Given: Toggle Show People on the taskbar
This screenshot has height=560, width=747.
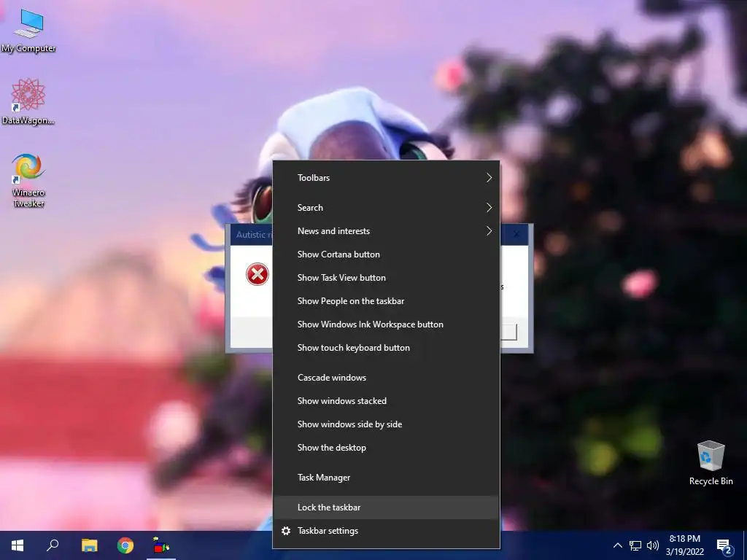Looking at the screenshot, I should (x=386, y=301).
